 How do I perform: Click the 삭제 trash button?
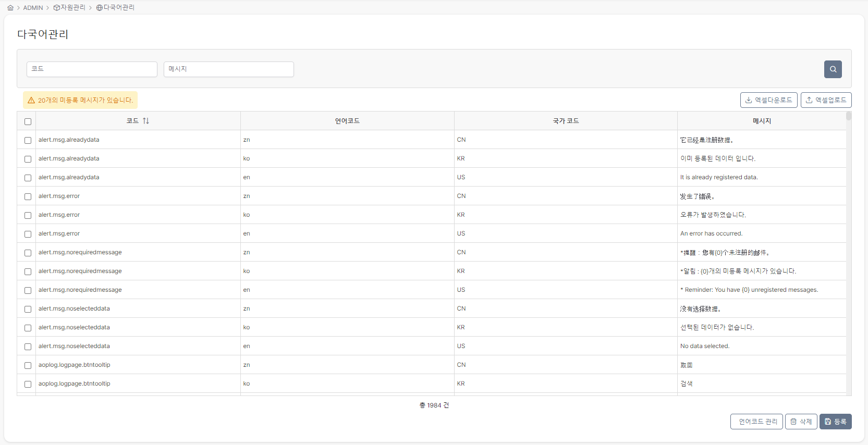pyautogui.click(x=801, y=422)
